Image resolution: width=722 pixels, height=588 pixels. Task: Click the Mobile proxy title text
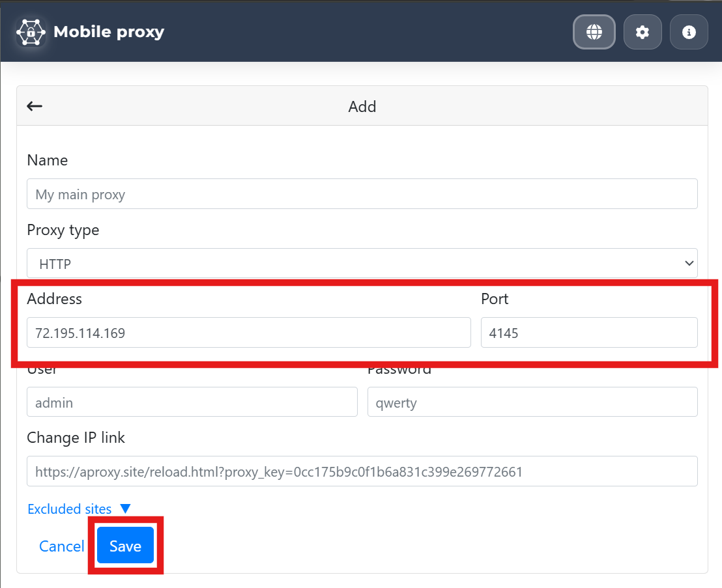pos(109,32)
